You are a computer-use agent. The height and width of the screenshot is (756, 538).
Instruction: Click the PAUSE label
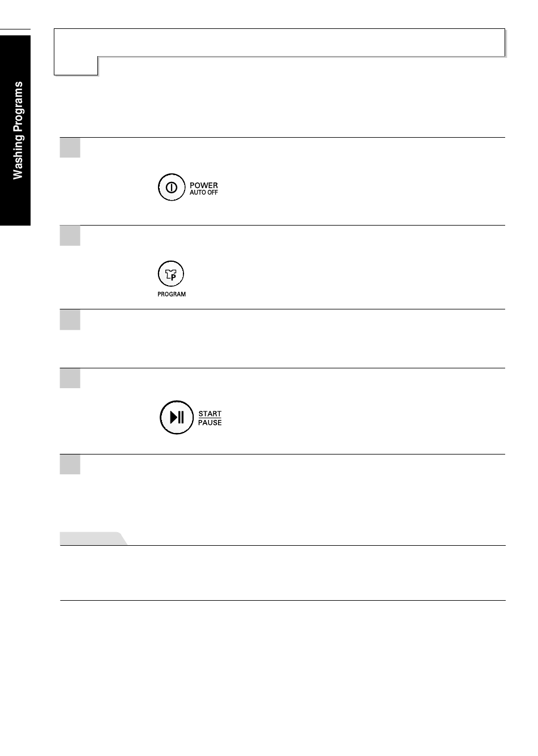pos(210,423)
